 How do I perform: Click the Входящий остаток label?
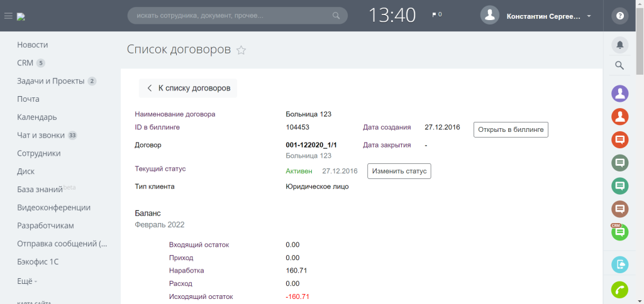tap(199, 245)
